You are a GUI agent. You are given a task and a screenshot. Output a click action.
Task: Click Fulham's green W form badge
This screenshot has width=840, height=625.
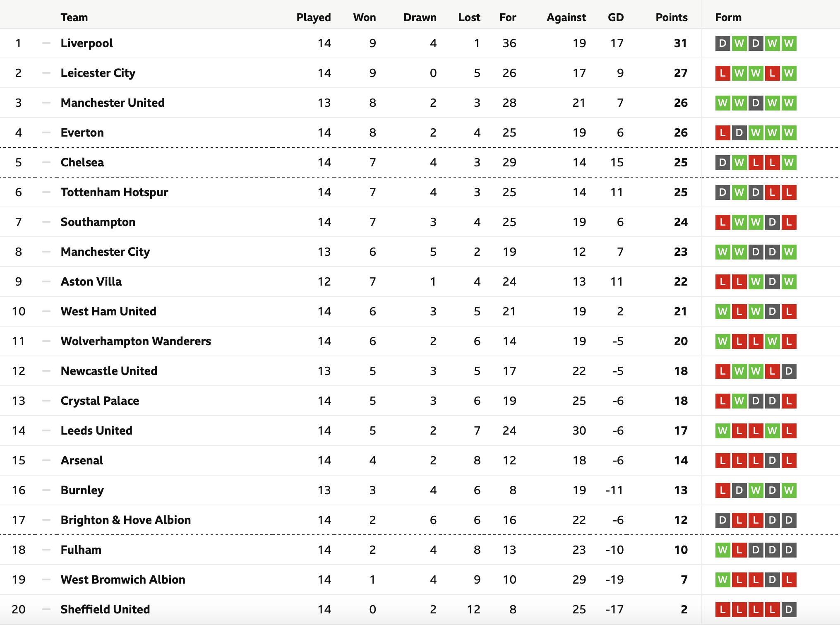(x=722, y=550)
